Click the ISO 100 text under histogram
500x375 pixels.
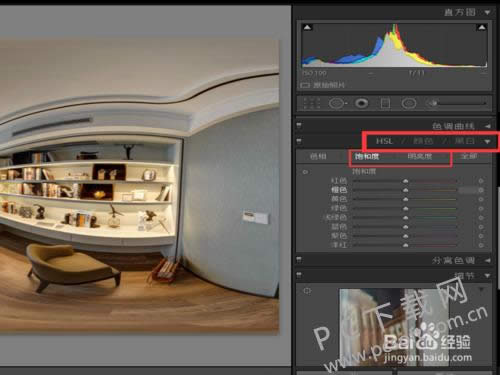314,73
